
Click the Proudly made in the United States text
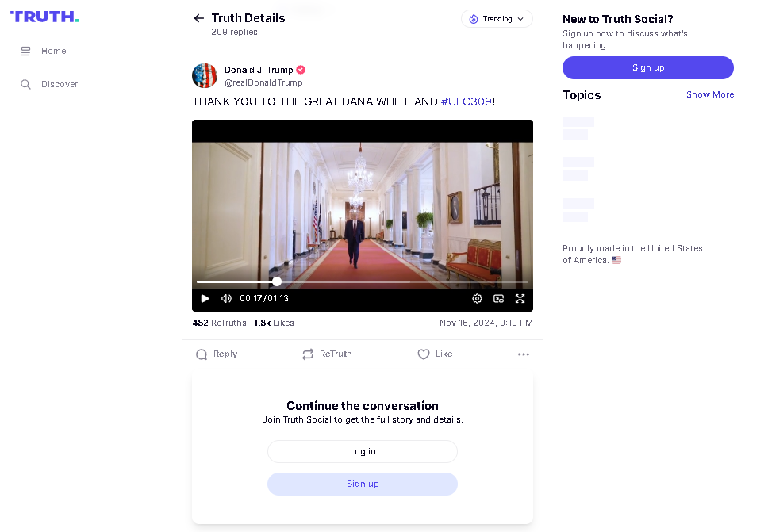coord(632,254)
